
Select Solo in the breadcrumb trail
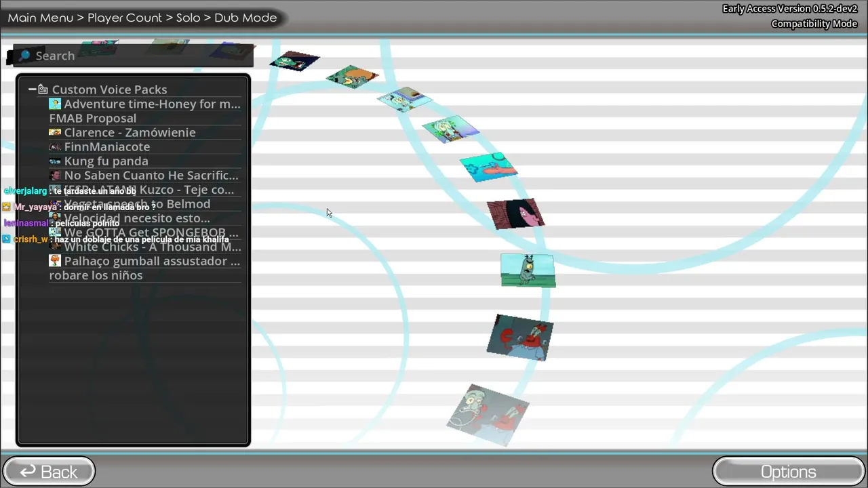[x=188, y=18]
